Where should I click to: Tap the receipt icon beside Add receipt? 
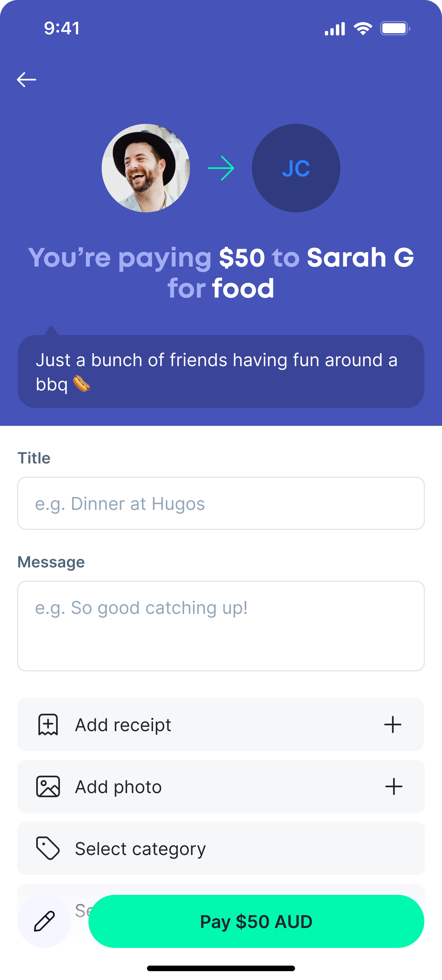click(x=48, y=725)
